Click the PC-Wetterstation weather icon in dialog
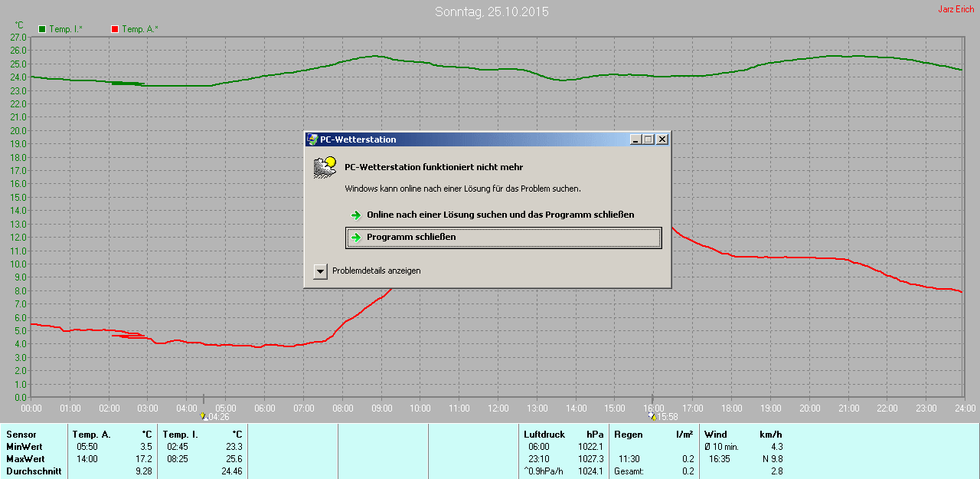The height and width of the screenshot is (479, 980). tap(325, 167)
